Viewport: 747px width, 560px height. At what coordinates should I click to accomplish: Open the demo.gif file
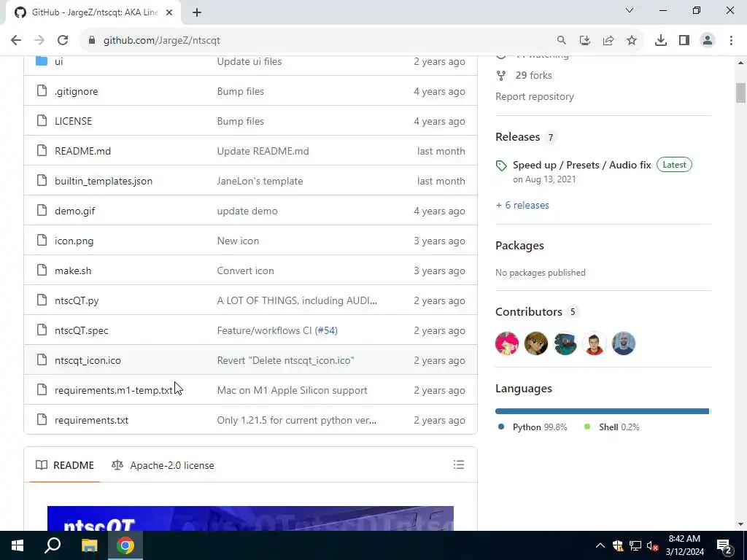[x=75, y=211]
